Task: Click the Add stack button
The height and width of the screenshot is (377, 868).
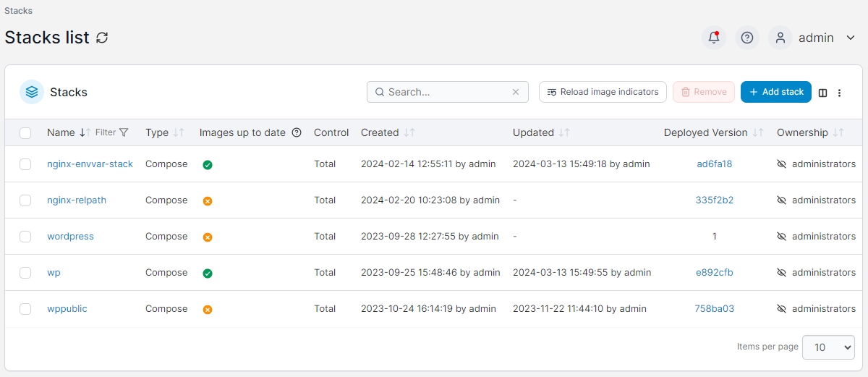Action: (x=775, y=92)
